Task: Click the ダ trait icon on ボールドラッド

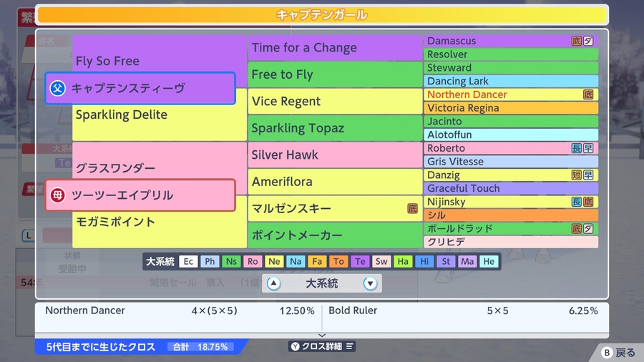Action: point(588,229)
